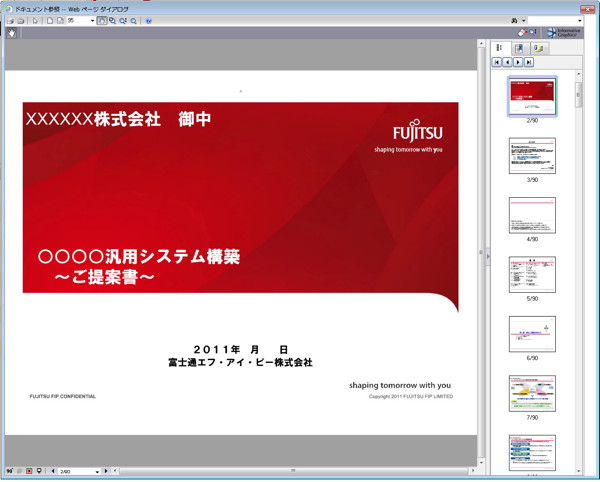Click the monitor icon in status bar

pyautogui.click(x=39, y=471)
